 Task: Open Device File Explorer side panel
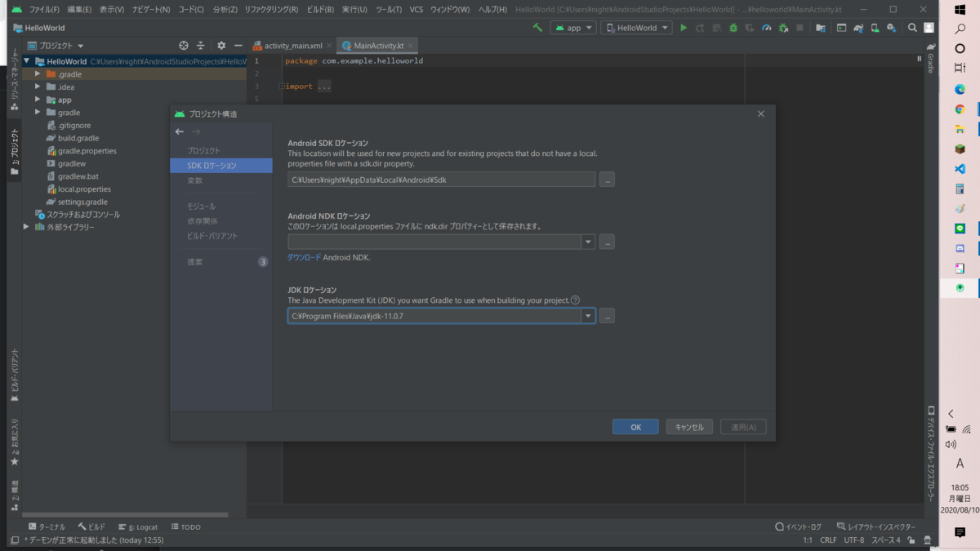click(931, 454)
